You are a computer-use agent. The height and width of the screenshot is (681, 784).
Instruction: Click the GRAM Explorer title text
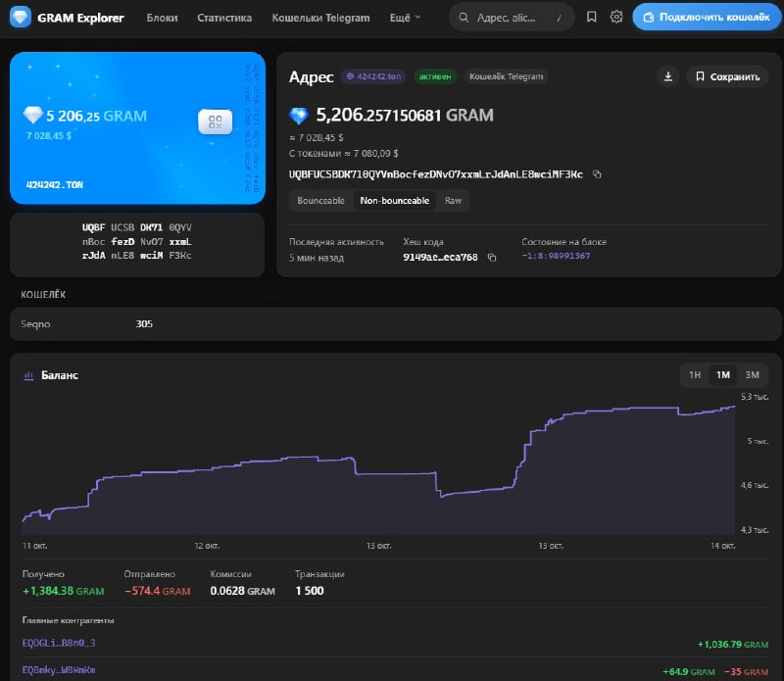[x=80, y=18]
